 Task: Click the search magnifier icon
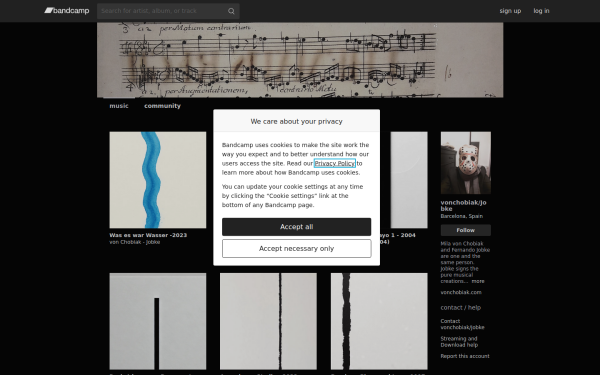(x=231, y=11)
